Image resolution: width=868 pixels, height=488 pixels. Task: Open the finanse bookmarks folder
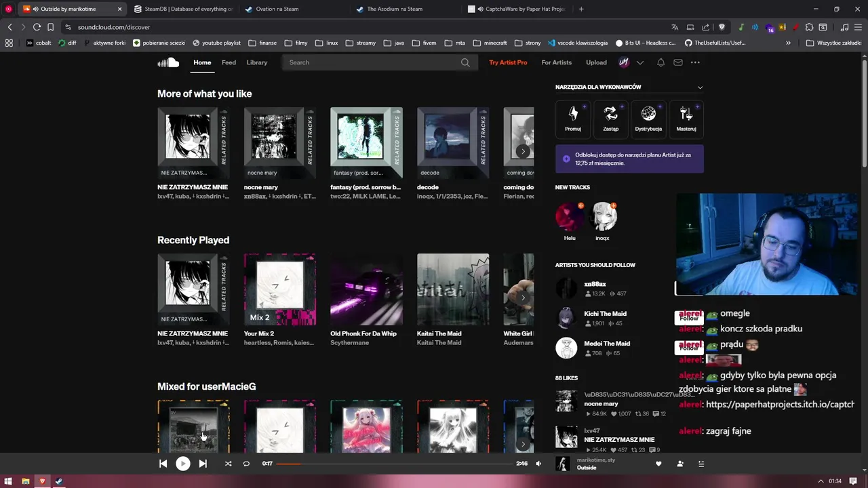coord(262,43)
